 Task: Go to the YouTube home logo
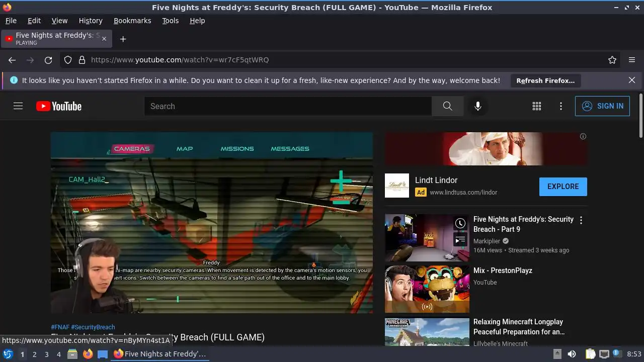point(59,106)
